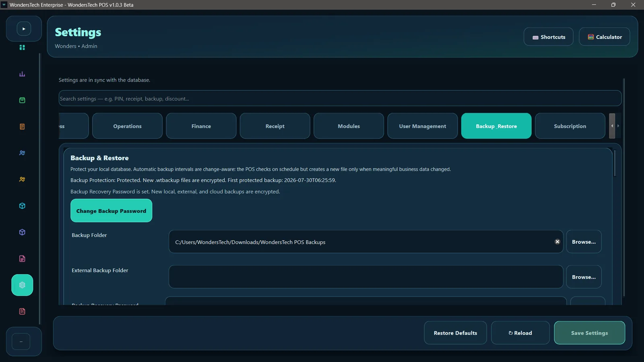Click the 'Wonders • Admin' subtitle

(x=76, y=46)
